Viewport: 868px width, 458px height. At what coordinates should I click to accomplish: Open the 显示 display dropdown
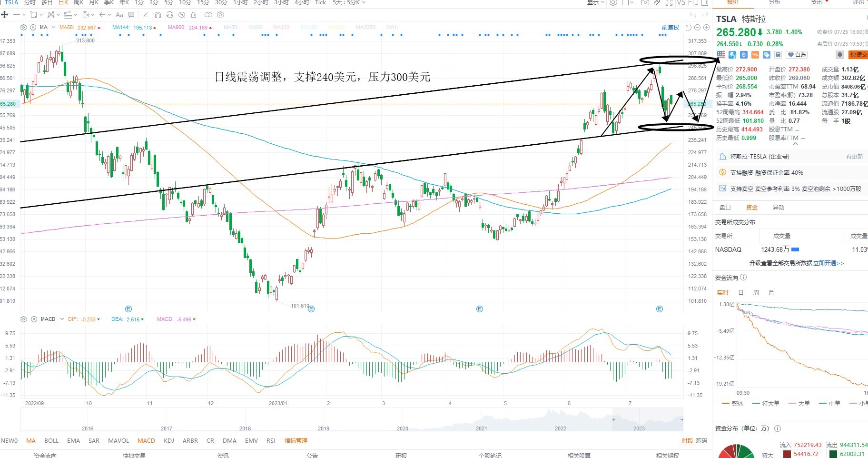(x=596, y=2)
